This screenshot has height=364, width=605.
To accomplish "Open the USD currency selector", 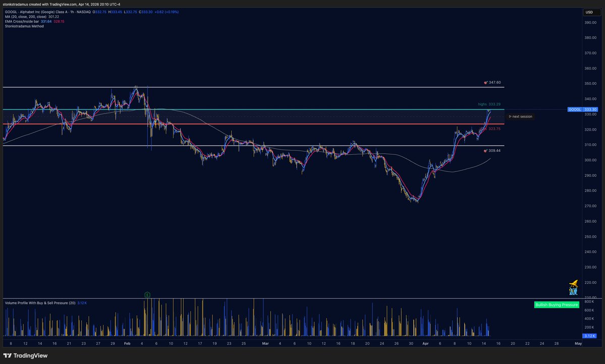I will click(x=591, y=12).
